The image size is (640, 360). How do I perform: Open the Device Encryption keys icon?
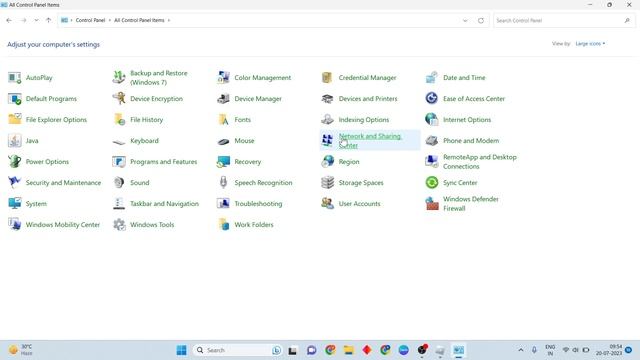click(x=119, y=99)
